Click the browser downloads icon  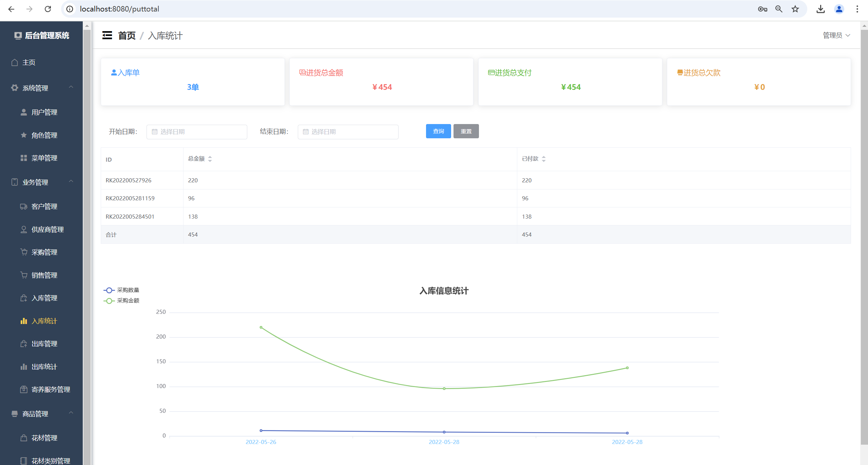point(821,9)
